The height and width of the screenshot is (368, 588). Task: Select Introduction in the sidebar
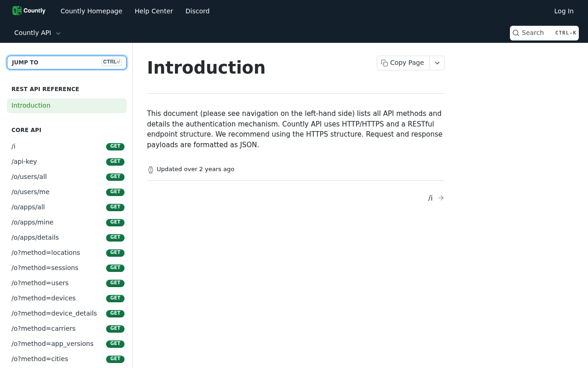click(x=67, y=105)
